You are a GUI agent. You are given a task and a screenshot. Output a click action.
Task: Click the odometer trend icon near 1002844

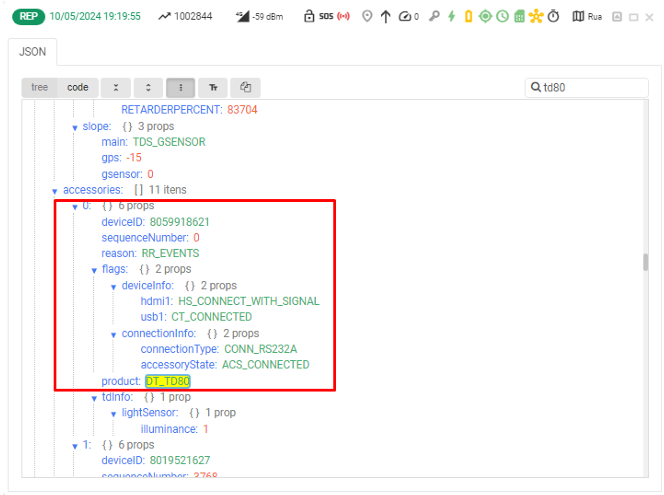point(164,17)
